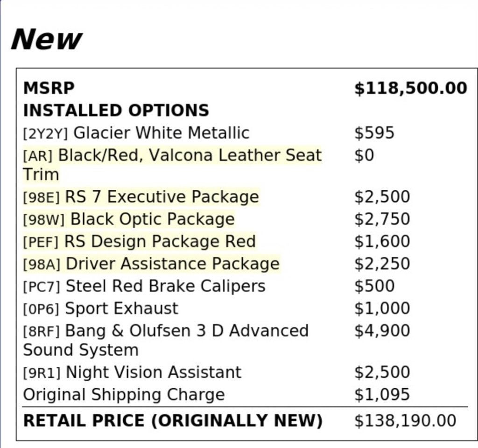This screenshot has height=448, width=478.
Task: Click the $4,900 sound system price
Action: click(x=382, y=331)
